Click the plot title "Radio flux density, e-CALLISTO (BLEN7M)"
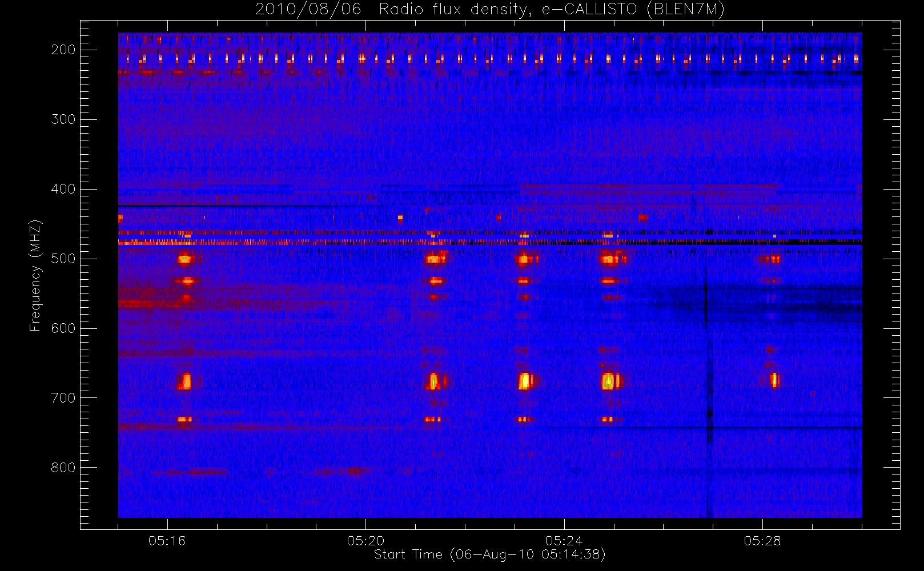The image size is (924, 571). coord(552,10)
